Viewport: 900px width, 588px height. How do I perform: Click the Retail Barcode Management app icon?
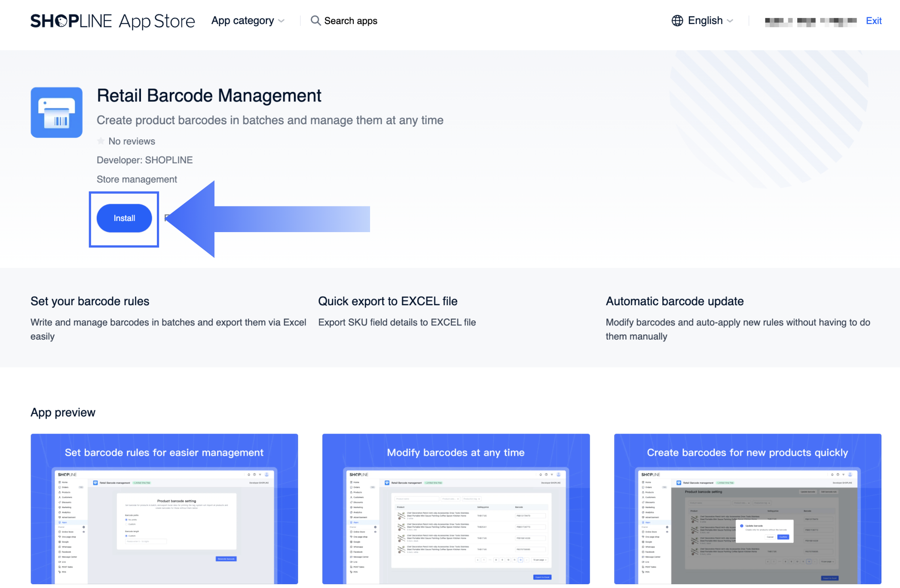(56, 113)
